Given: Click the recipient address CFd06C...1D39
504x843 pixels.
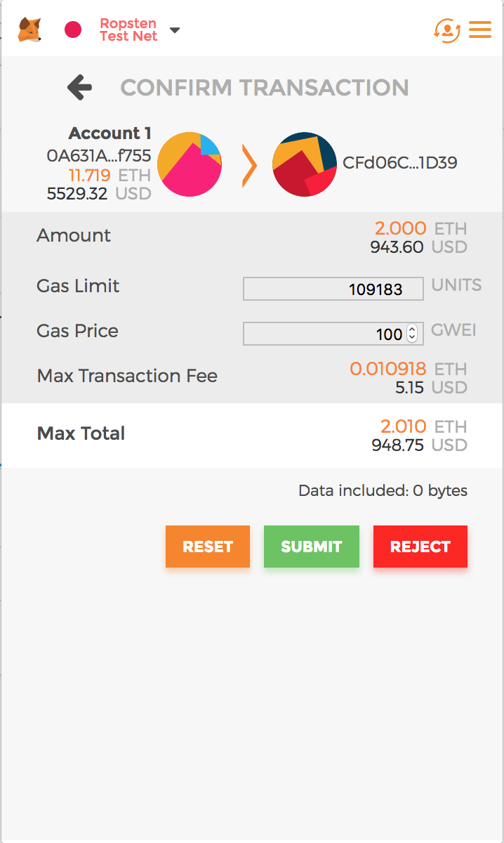Looking at the screenshot, I should [x=399, y=163].
